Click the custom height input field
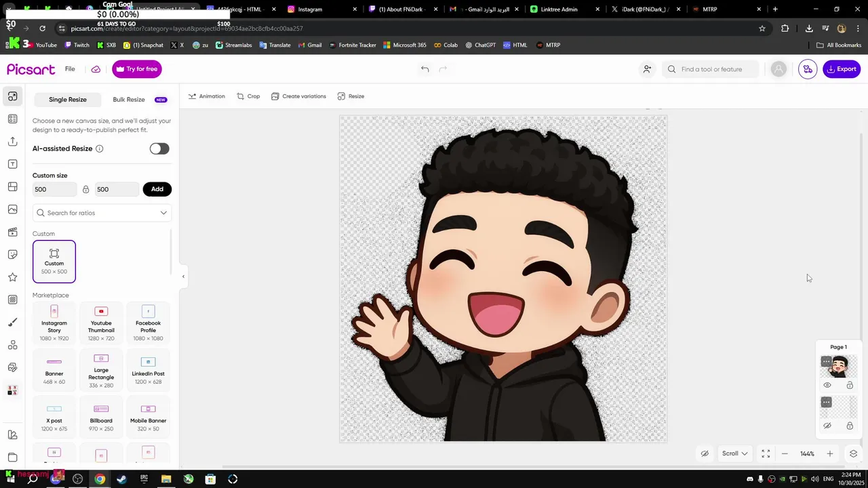 coord(117,189)
